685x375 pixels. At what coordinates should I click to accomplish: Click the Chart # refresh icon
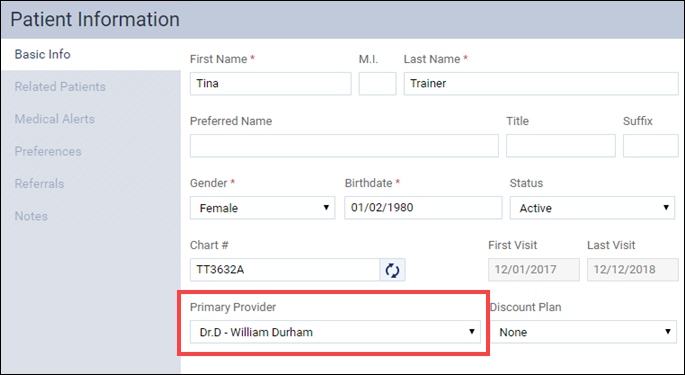tap(392, 270)
